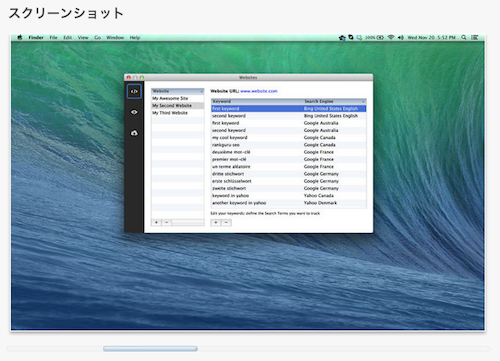
Task: Select the 'my cool keyword' row
Action: click(x=289, y=138)
